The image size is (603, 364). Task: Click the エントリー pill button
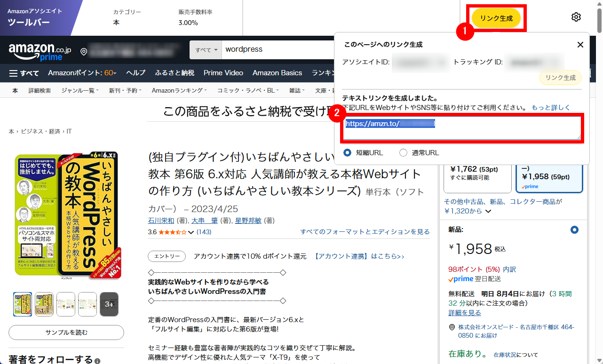[x=167, y=256]
